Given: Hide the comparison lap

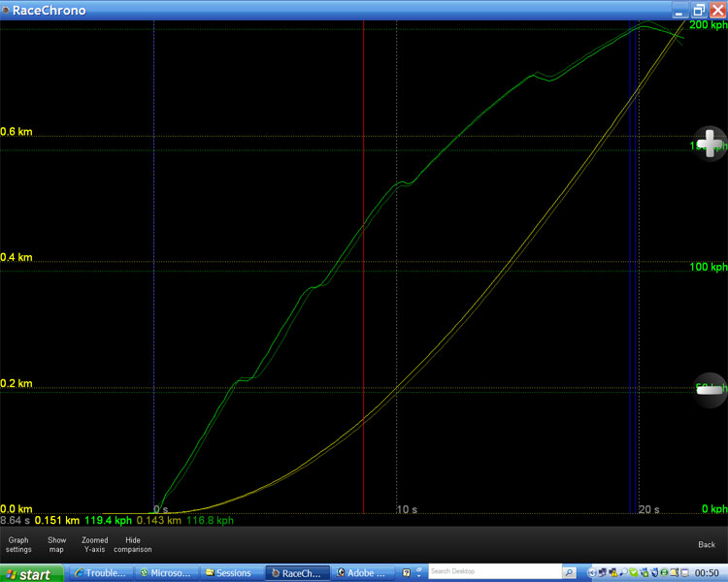Looking at the screenshot, I should point(133,544).
